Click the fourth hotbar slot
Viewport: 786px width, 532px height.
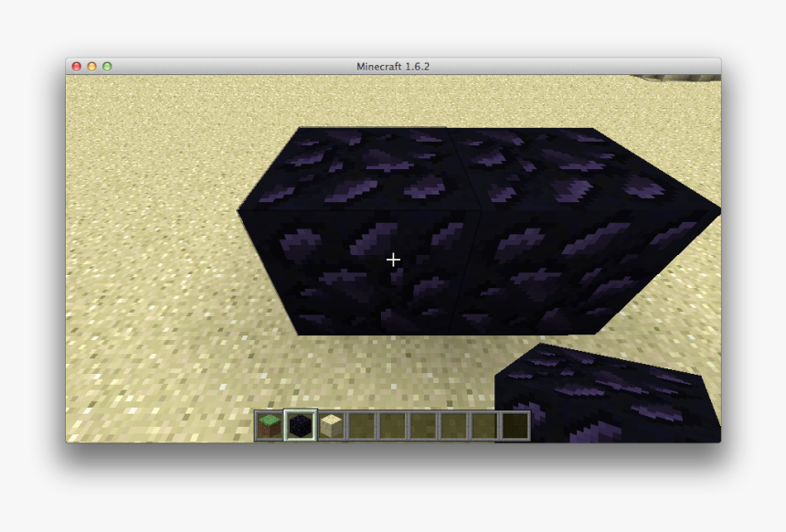[x=360, y=427]
